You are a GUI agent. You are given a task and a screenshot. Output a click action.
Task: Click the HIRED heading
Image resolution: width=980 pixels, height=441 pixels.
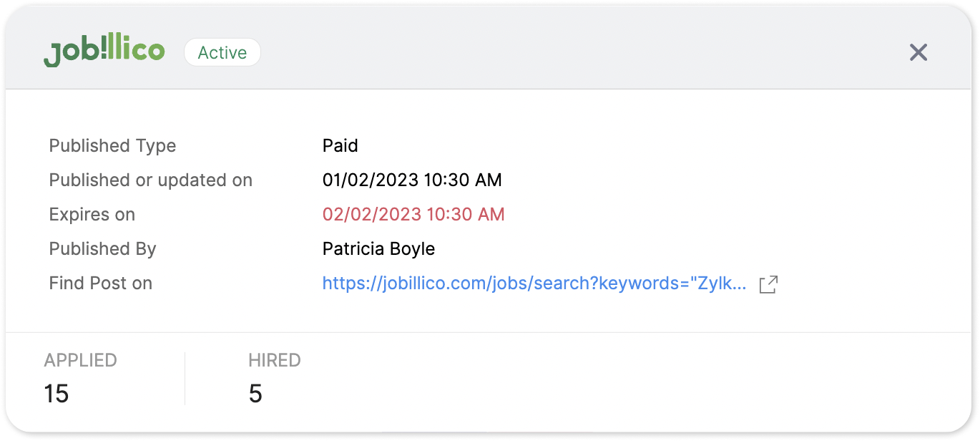pos(275,361)
